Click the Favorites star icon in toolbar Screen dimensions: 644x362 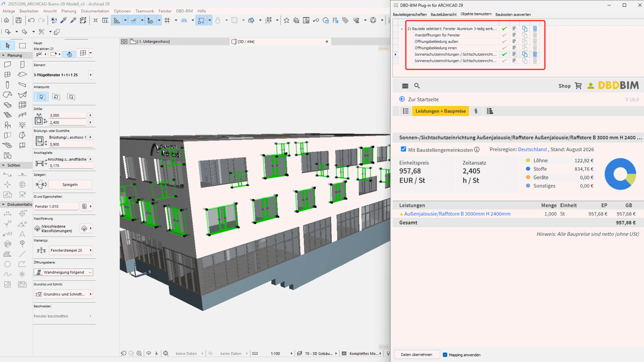286,20
